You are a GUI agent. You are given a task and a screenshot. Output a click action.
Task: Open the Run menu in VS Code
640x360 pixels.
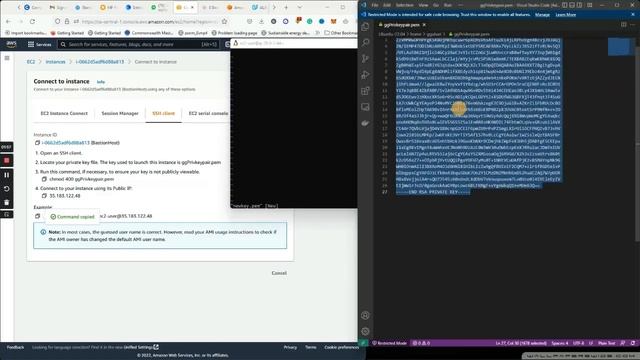point(448,5)
